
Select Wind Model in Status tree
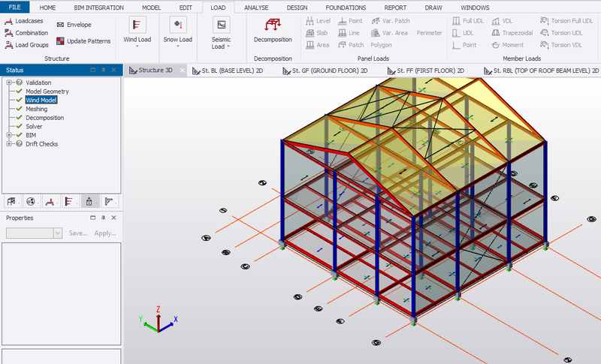tap(41, 100)
